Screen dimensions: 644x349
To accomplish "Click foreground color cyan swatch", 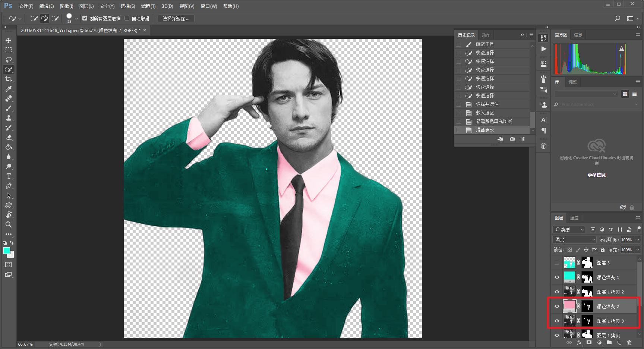I will point(6,251).
